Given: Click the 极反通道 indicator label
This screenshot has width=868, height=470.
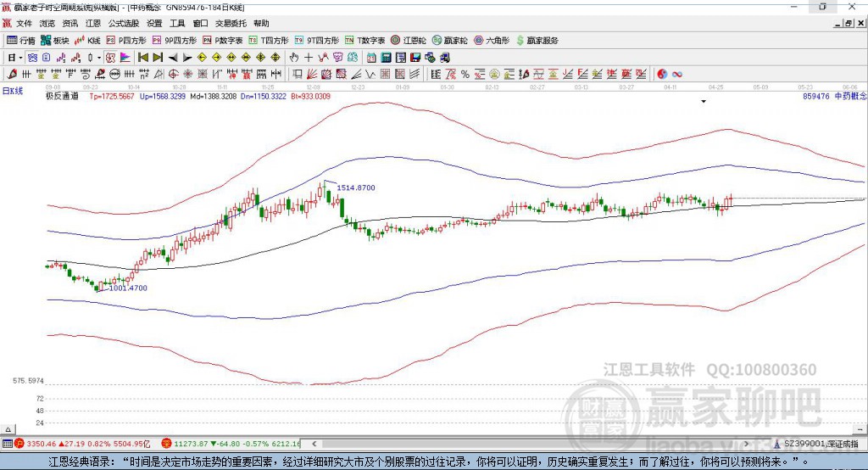Looking at the screenshot, I should [x=62, y=97].
